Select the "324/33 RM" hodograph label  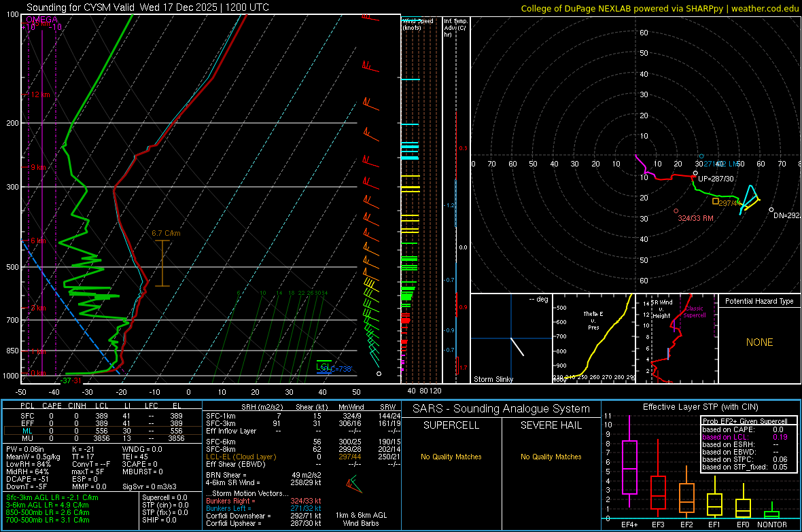(x=695, y=218)
